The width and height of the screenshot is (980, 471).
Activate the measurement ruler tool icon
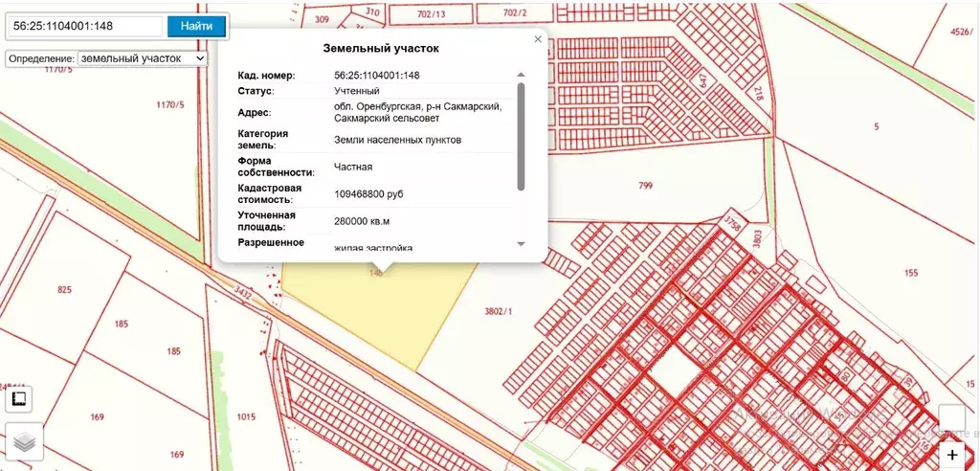[19, 399]
